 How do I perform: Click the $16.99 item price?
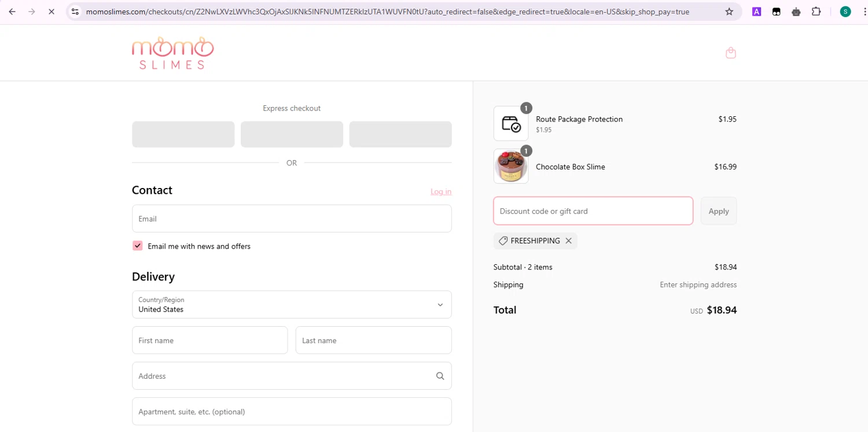click(726, 167)
